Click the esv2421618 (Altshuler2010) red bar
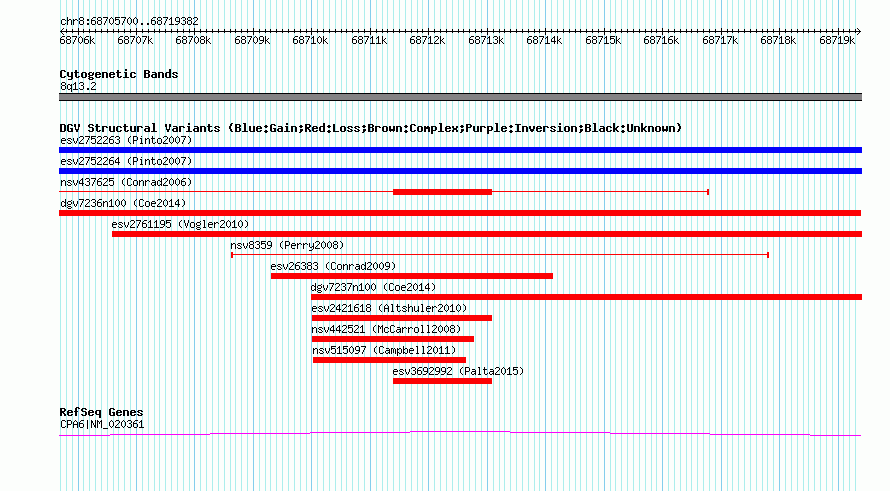The height and width of the screenshot is (491, 890). tap(402, 318)
